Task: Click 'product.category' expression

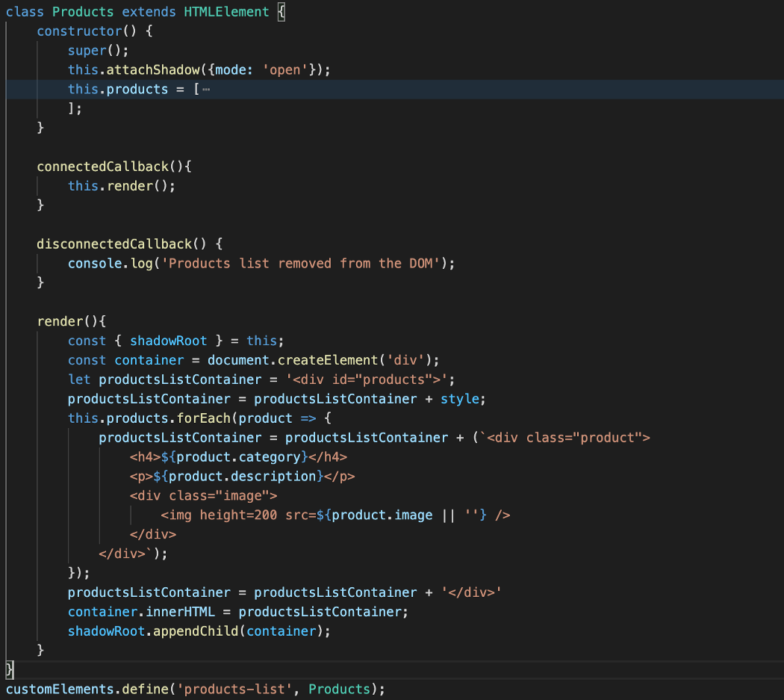Action: tap(238, 457)
